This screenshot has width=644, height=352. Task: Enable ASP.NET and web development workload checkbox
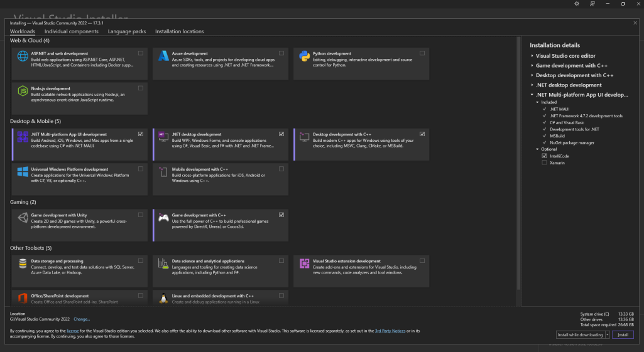pos(141,53)
